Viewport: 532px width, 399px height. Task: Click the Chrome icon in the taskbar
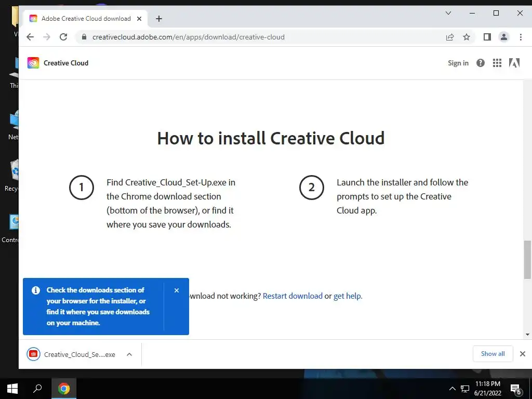[x=64, y=389]
